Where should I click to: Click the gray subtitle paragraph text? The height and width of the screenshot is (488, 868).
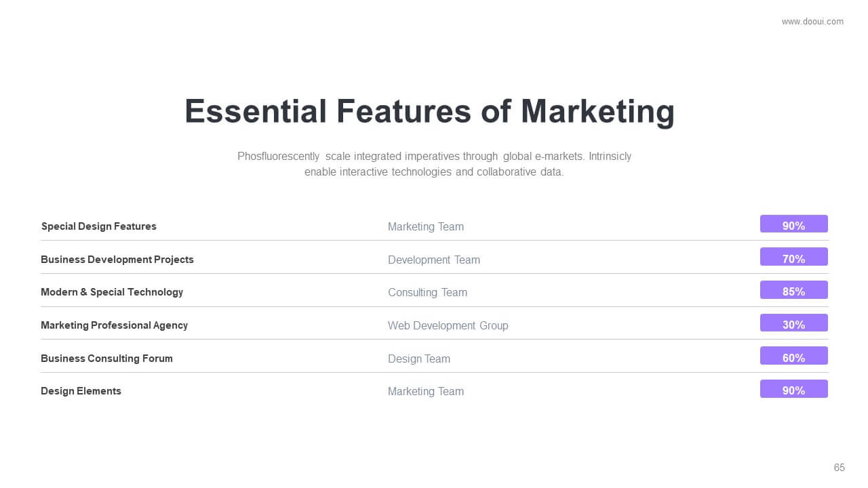434,164
